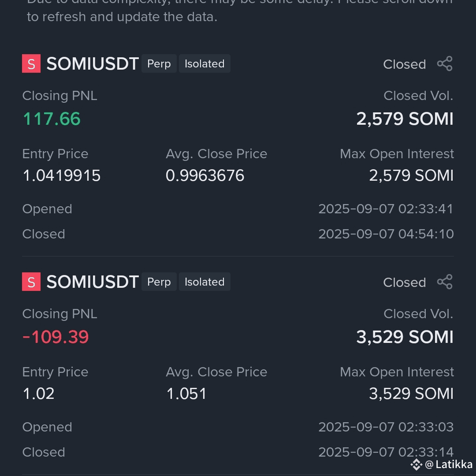
Task: Tap the 3,529 SOMI closed volume
Action: point(405,337)
